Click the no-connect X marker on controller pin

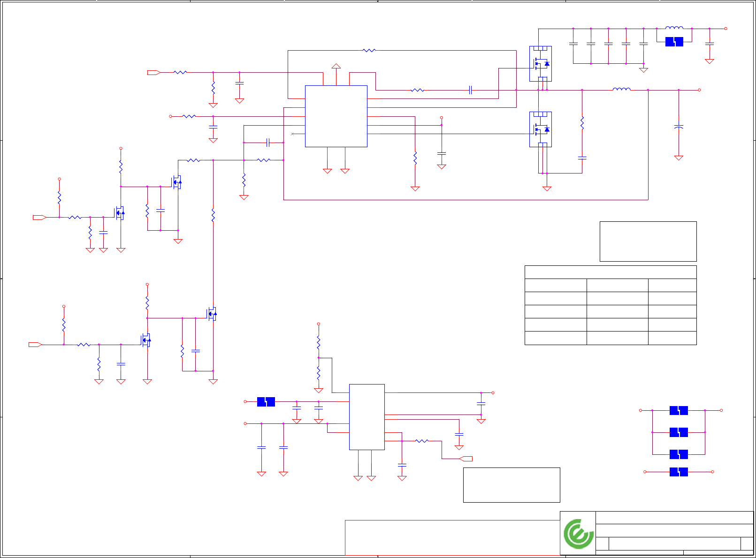pyautogui.click(x=292, y=134)
